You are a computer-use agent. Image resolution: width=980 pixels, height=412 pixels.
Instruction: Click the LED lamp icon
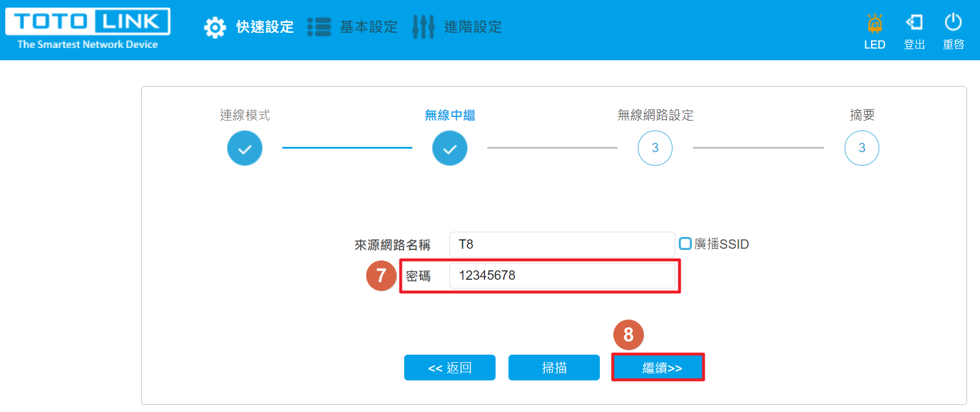click(x=875, y=23)
